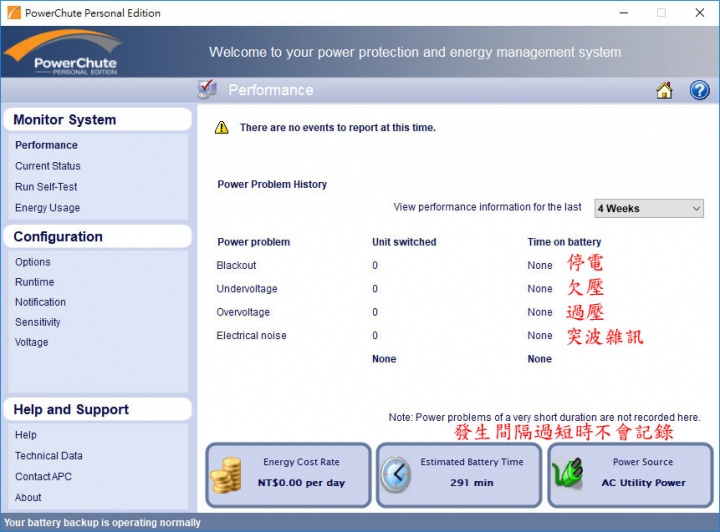This screenshot has width=720, height=532.
Task: Click the Help and Support section header
Action: (97, 409)
